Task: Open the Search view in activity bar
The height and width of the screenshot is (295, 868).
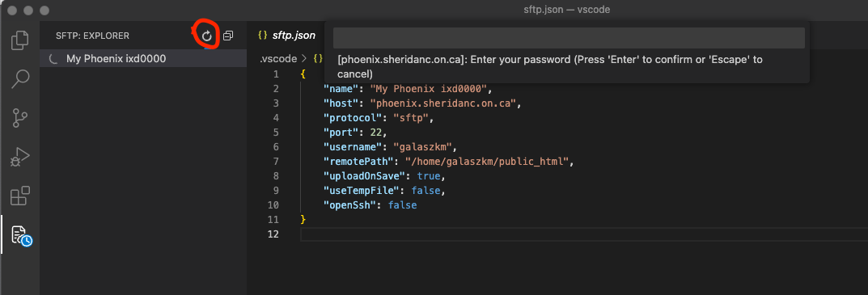Action: [x=20, y=79]
